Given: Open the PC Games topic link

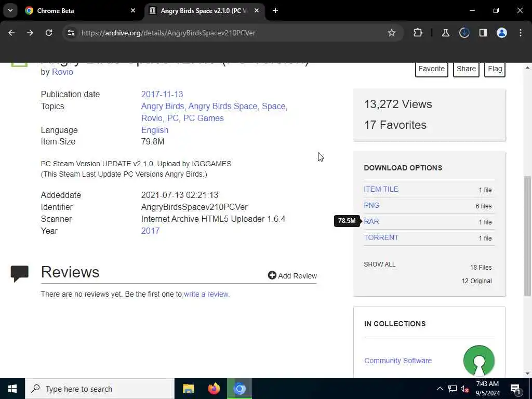Looking at the screenshot, I should point(203,118).
